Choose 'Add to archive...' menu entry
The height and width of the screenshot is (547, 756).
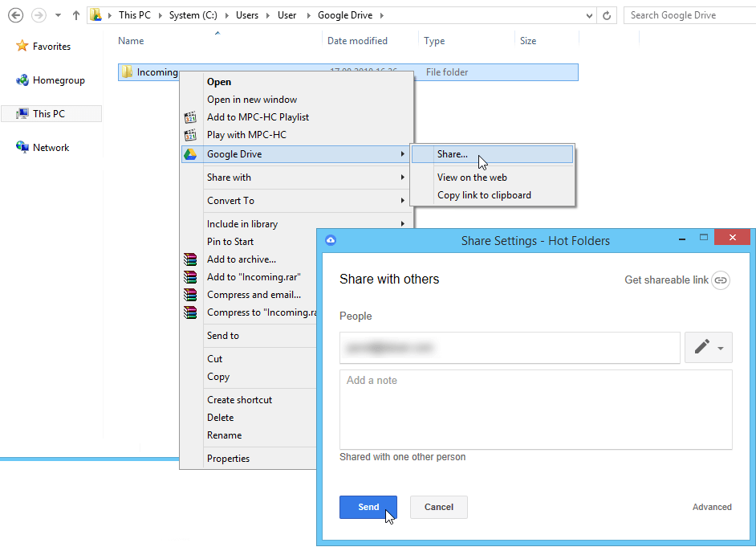click(241, 259)
